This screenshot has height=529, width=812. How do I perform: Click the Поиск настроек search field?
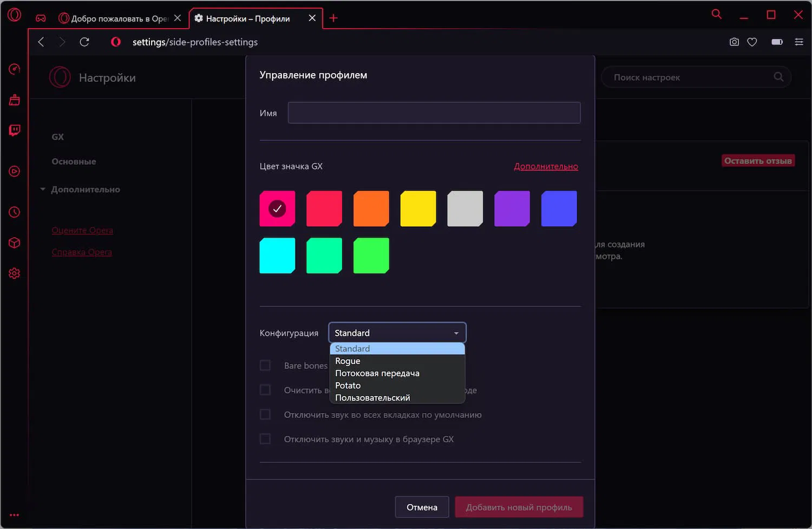tap(696, 77)
